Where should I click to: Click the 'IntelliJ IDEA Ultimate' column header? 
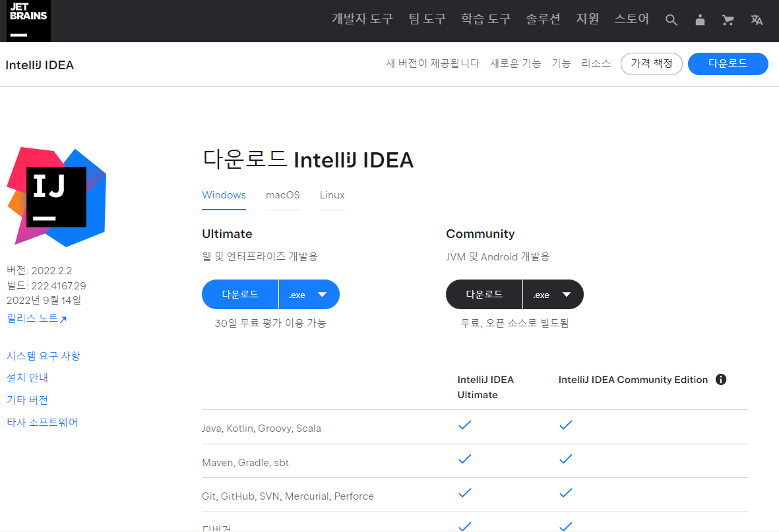click(x=485, y=387)
